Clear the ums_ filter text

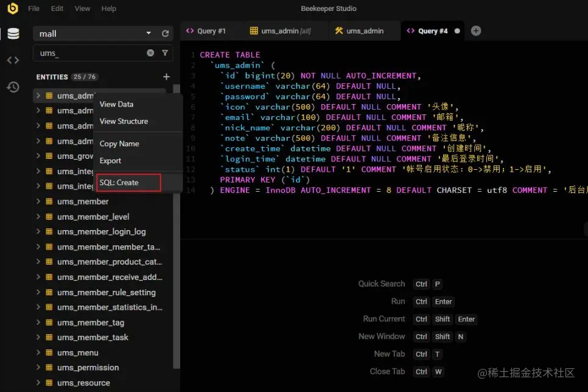[150, 53]
